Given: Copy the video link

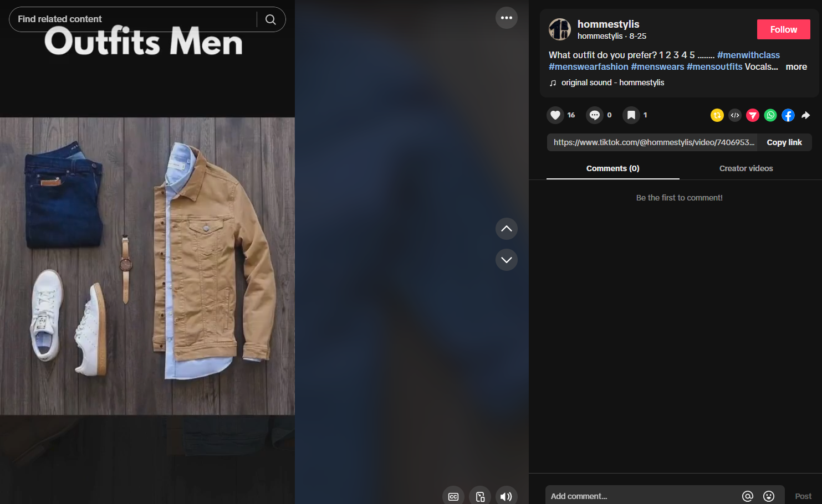Looking at the screenshot, I should pos(784,142).
